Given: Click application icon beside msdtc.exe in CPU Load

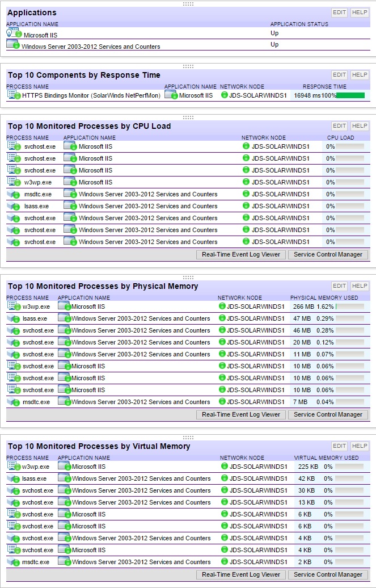Looking at the screenshot, I should (70, 194).
